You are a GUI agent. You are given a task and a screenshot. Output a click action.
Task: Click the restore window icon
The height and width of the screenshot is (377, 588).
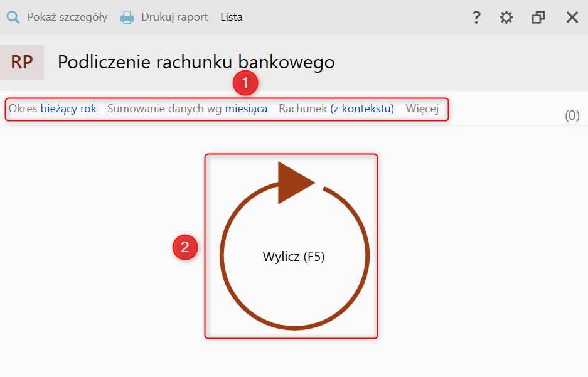click(x=538, y=17)
